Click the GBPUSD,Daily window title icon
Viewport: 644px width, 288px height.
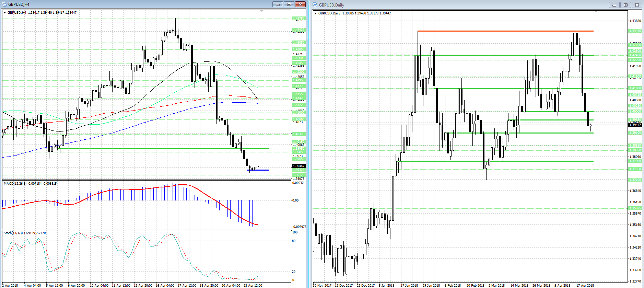click(315, 5)
